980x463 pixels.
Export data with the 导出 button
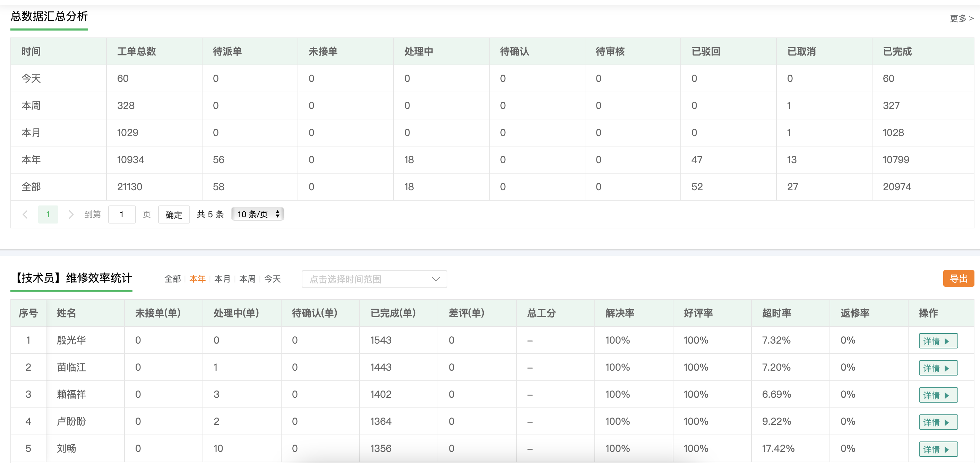pyautogui.click(x=958, y=278)
